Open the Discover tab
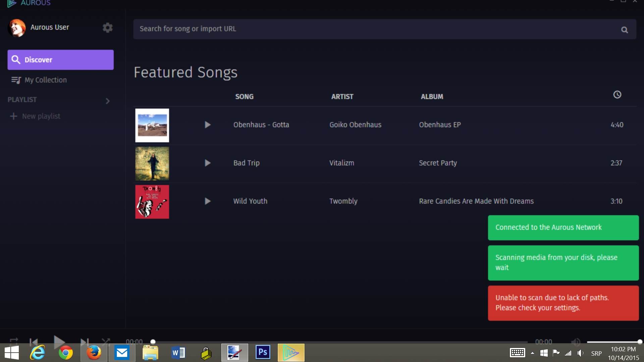Viewport: 644px width, 362px height. (x=60, y=60)
